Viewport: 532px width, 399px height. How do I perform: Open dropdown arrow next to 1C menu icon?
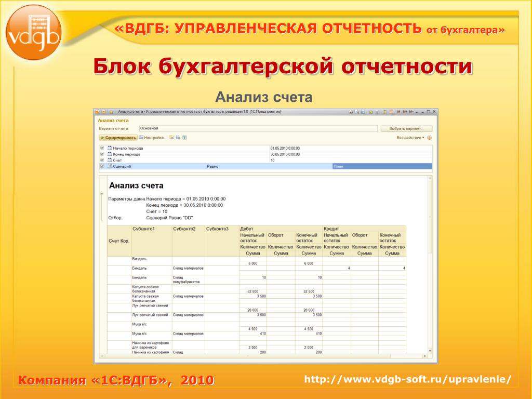(x=103, y=112)
